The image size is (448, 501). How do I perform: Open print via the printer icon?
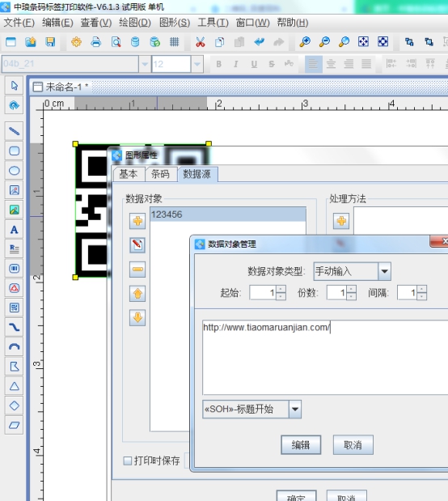click(x=95, y=42)
